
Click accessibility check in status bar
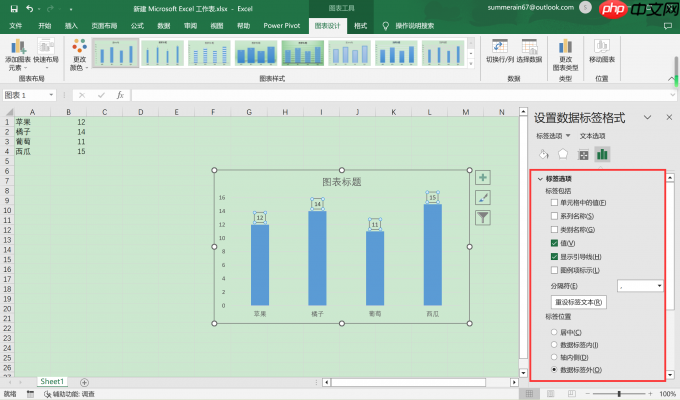(x=69, y=394)
